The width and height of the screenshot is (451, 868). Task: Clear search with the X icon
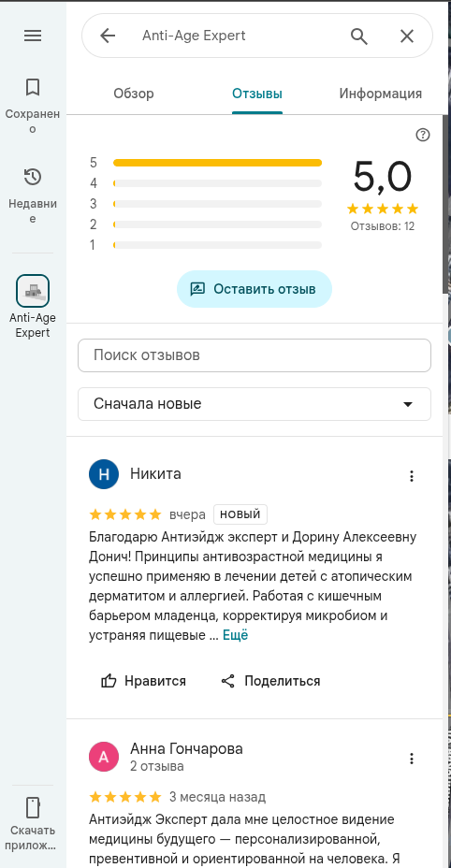pos(407,36)
